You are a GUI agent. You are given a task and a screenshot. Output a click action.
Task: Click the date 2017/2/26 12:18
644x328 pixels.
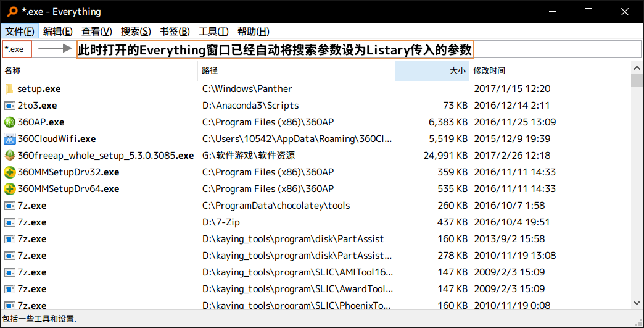pos(512,156)
